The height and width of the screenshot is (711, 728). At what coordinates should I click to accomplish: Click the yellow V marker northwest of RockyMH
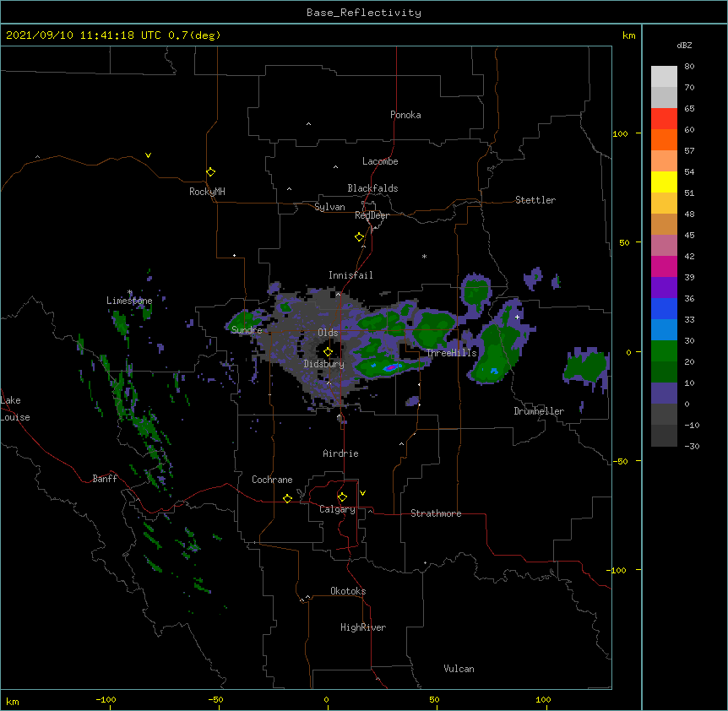tap(148, 155)
